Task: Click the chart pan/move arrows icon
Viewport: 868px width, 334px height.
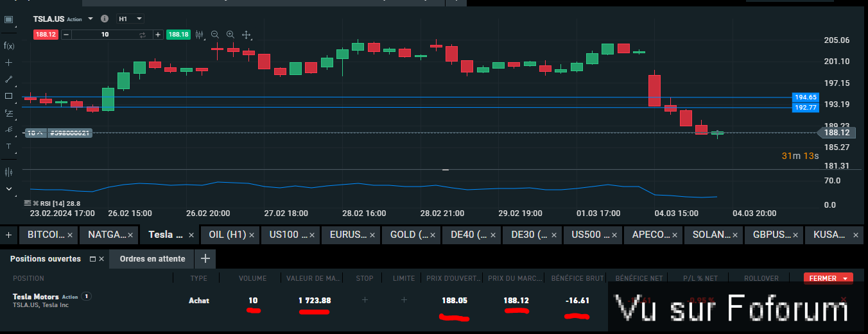Action: 246,35
